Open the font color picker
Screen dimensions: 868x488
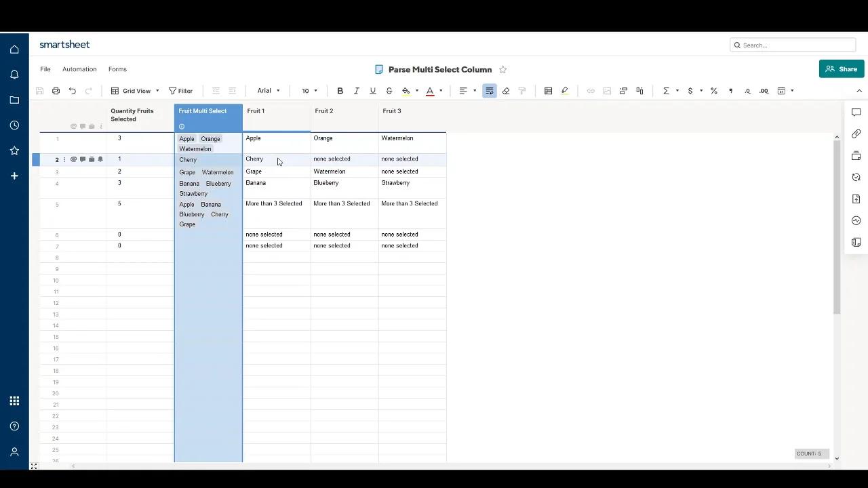point(430,90)
